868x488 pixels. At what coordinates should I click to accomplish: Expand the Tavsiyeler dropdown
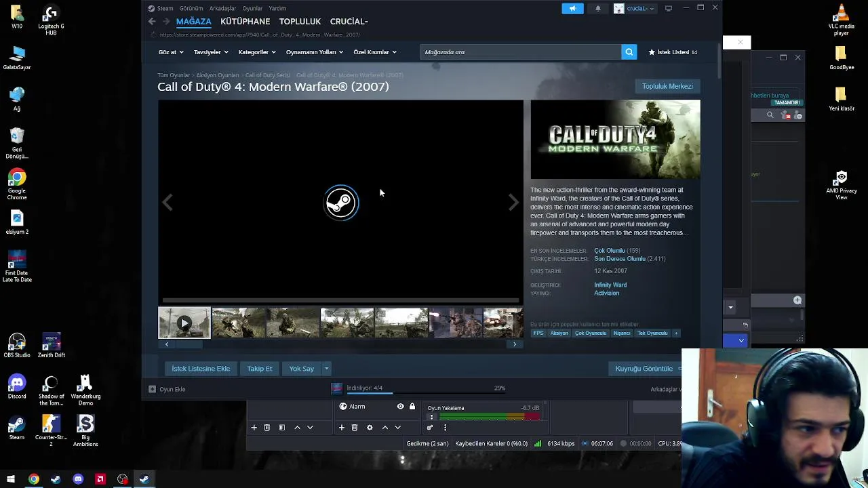click(x=211, y=52)
